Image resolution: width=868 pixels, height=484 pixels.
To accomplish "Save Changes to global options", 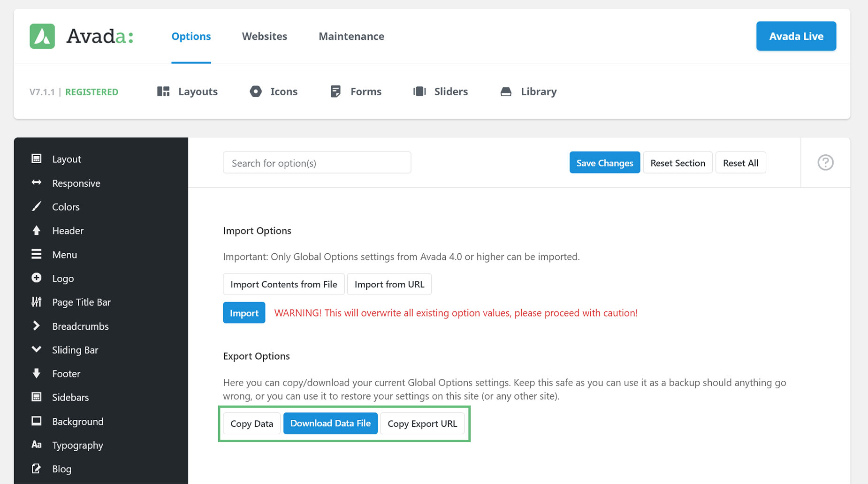I will point(605,163).
